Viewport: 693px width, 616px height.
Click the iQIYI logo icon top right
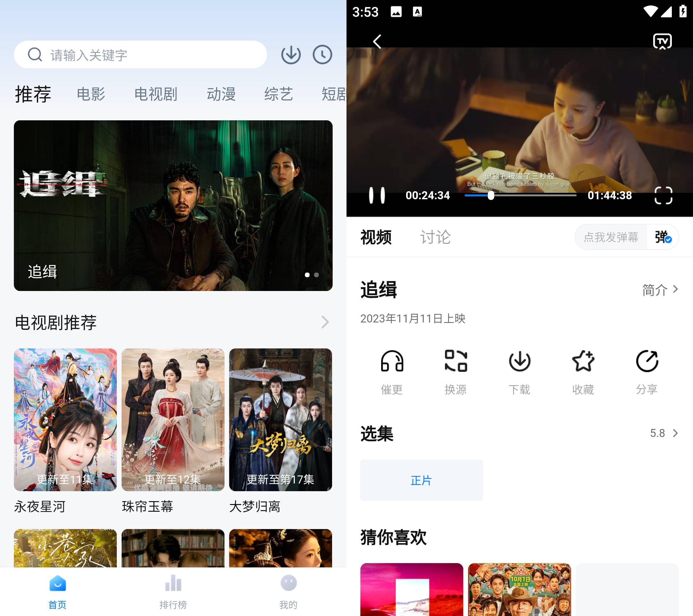661,41
